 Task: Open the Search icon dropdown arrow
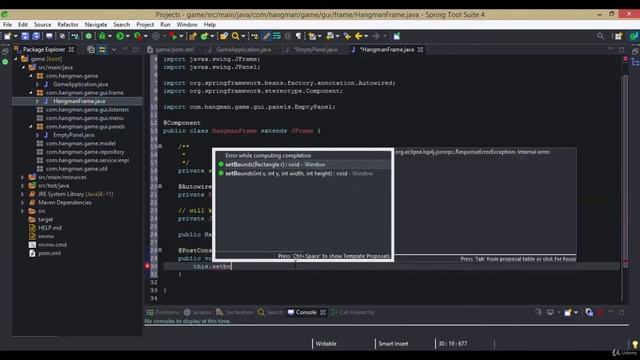[x=243, y=36]
